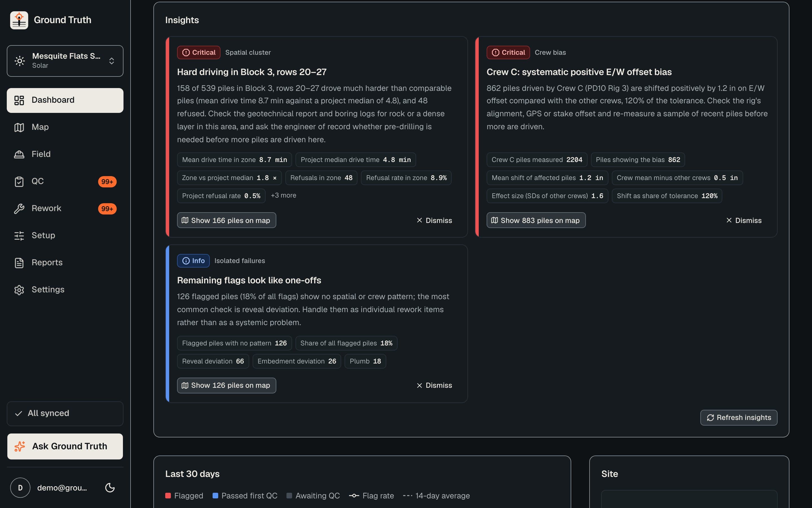Open the Map page in the sidebar
The height and width of the screenshot is (508, 812).
click(65, 127)
